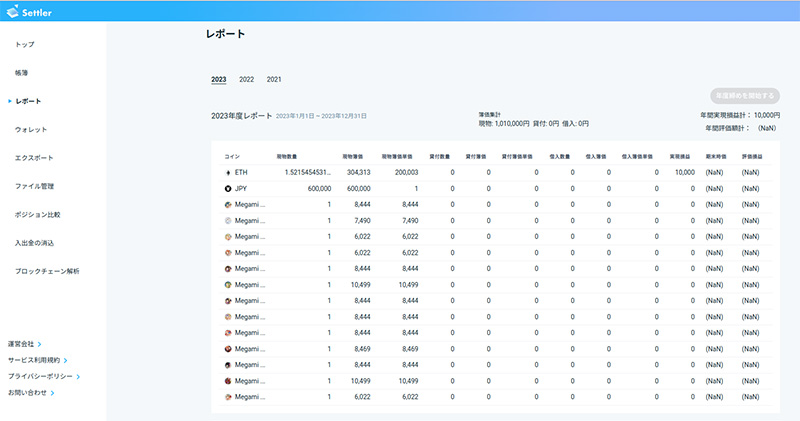Click the 期末時価 column header
Image resolution: width=800 pixels, height=421 pixels.
[x=716, y=157]
